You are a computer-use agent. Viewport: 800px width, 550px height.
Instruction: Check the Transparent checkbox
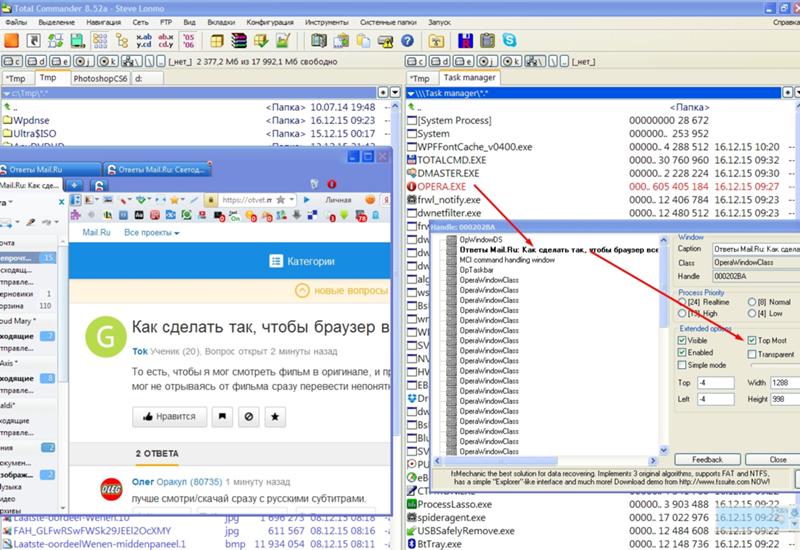(752, 354)
